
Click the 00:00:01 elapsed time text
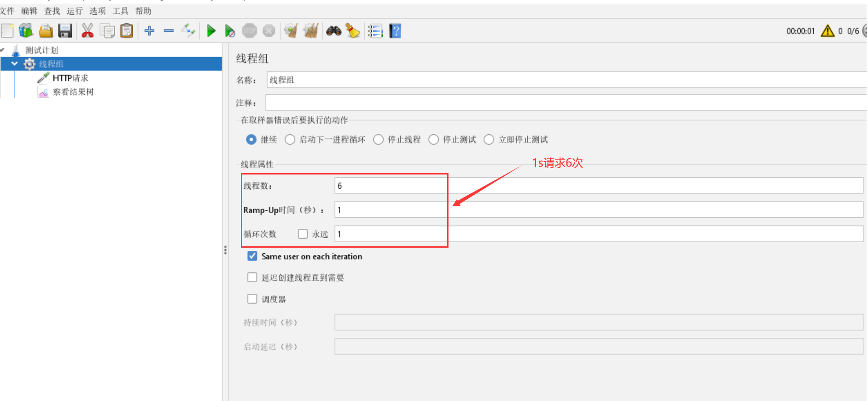[800, 31]
